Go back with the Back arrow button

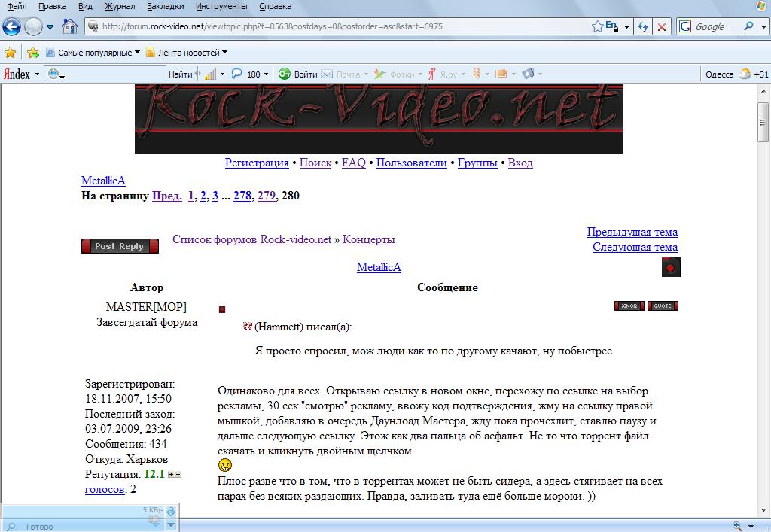tap(12, 27)
